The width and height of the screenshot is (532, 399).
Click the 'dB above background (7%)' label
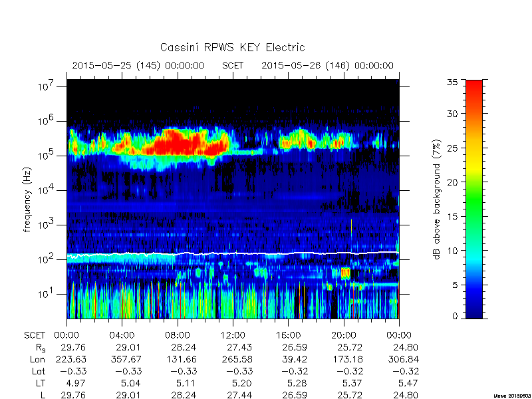pos(437,199)
